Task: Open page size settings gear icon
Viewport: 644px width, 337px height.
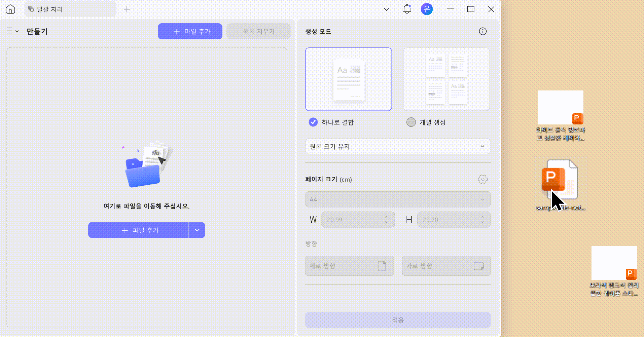Action: 483,179
